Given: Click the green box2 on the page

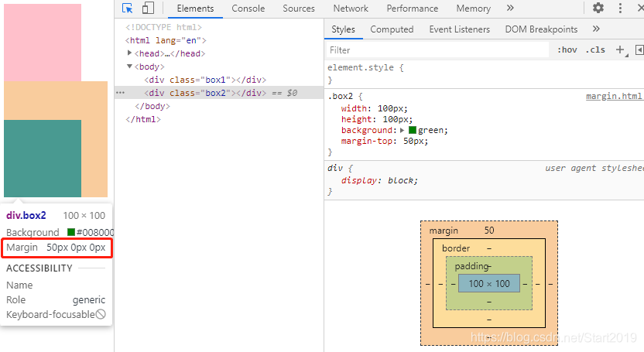Looking at the screenshot, I should point(43,159).
